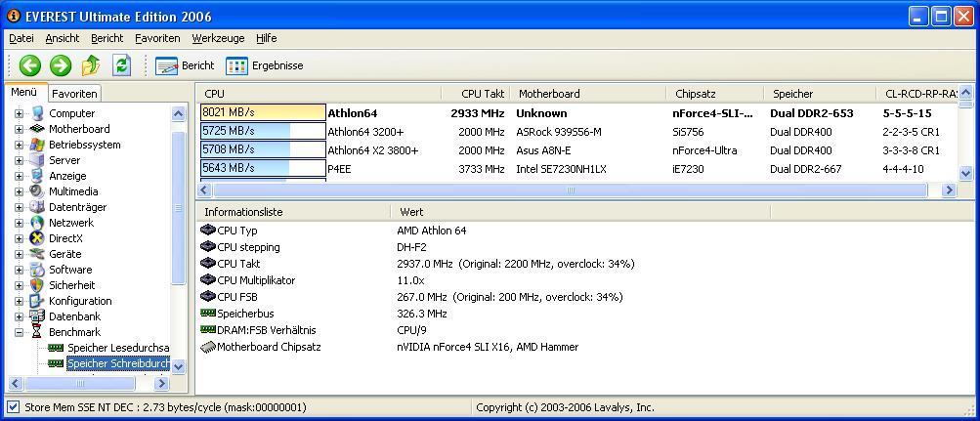Go forward with the green right arrow
This screenshot has height=421, width=980.
pos(61,65)
